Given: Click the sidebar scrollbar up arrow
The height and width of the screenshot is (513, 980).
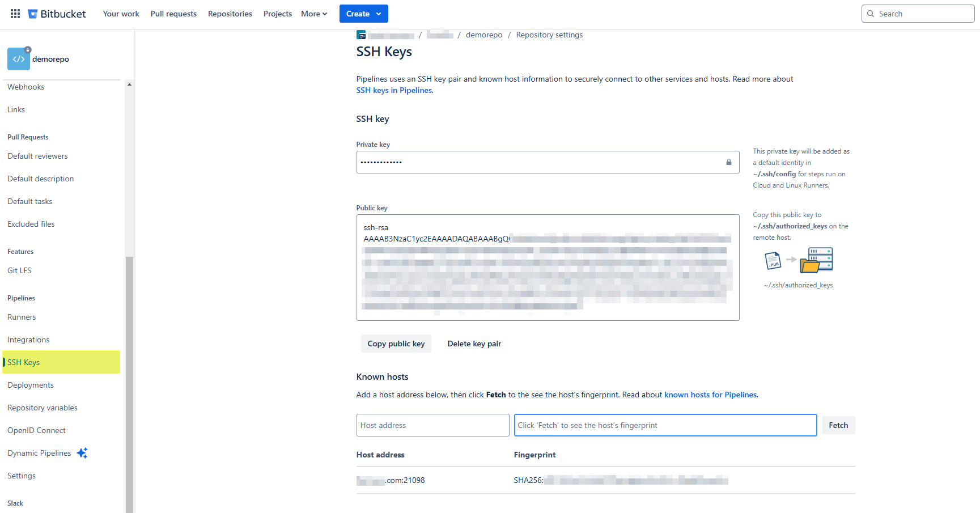Looking at the screenshot, I should [x=129, y=84].
